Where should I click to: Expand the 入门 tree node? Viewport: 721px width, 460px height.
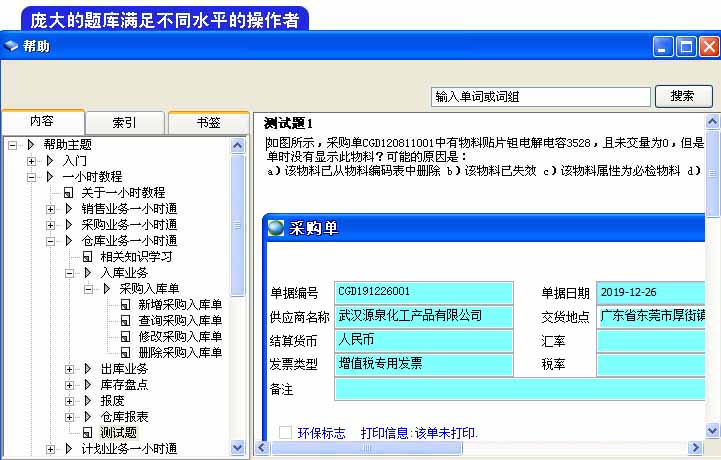pos(32,160)
